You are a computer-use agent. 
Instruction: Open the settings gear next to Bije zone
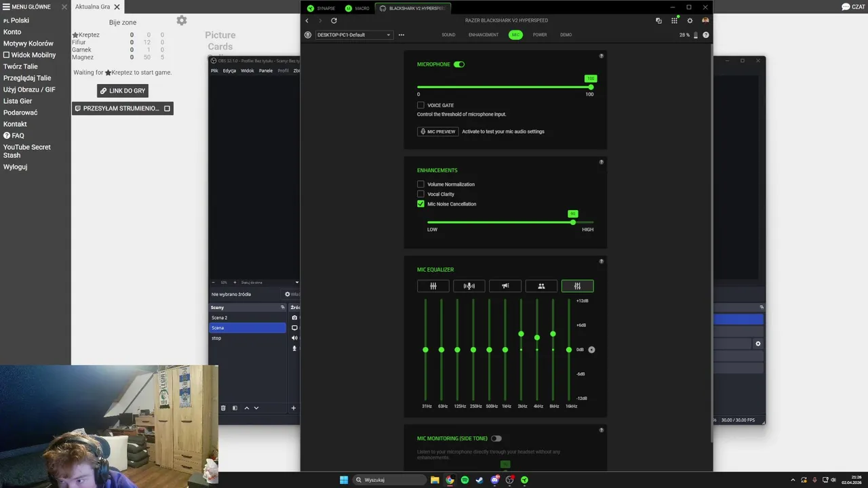(x=182, y=21)
